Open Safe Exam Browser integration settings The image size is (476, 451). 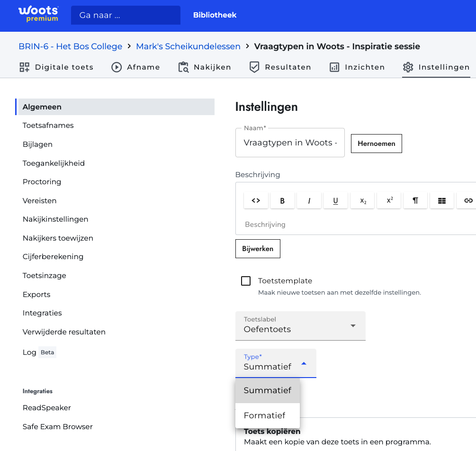tap(58, 427)
